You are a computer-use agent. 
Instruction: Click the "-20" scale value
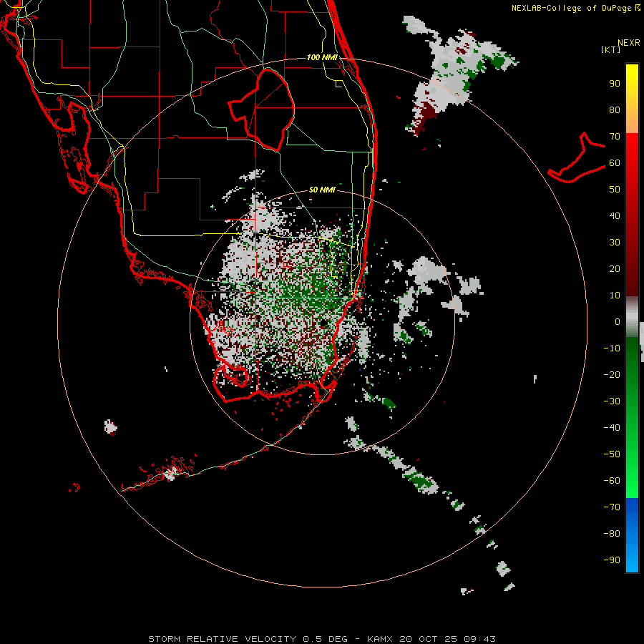tap(612, 375)
